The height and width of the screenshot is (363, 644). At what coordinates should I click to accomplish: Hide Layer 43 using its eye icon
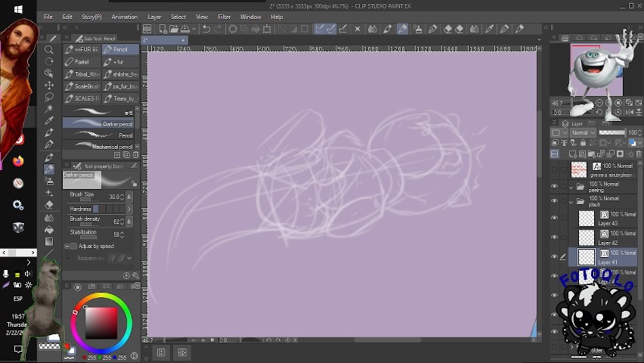tap(554, 219)
